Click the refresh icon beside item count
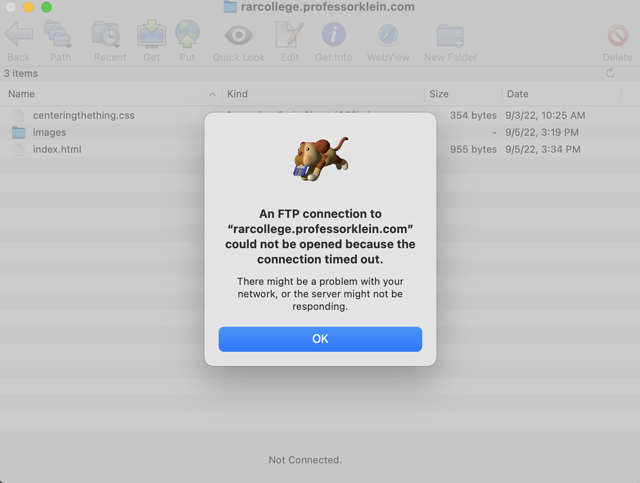The image size is (640, 483). (610, 73)
